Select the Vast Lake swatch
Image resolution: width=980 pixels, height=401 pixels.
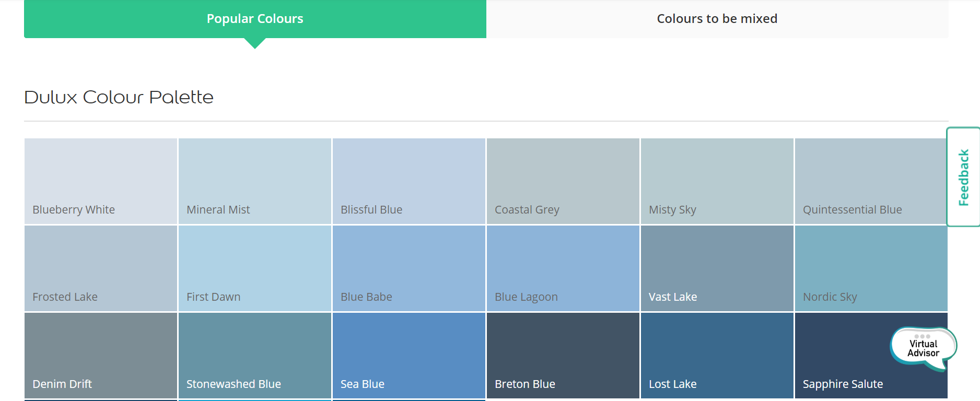pos(717,268)
